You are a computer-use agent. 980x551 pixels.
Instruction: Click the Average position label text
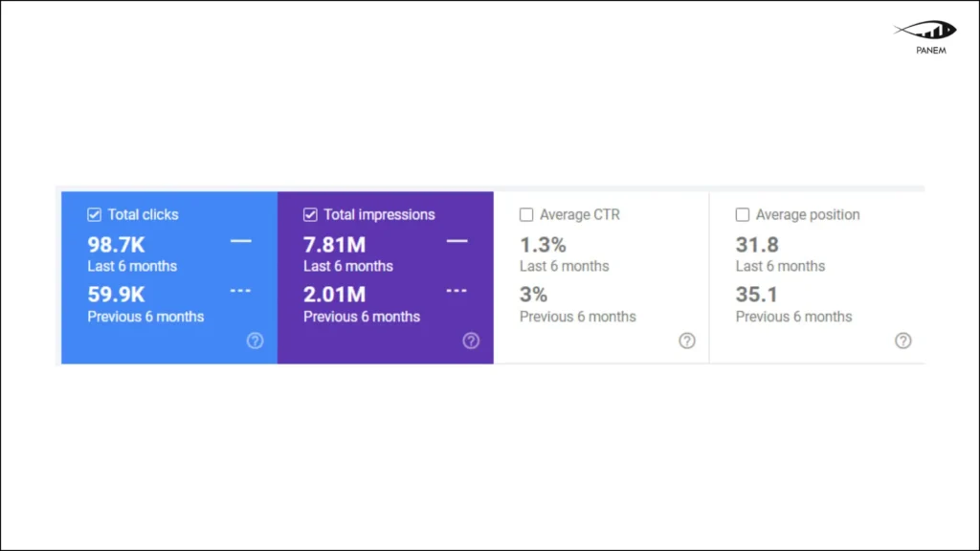pyautogui.click(x=807, y=214)
